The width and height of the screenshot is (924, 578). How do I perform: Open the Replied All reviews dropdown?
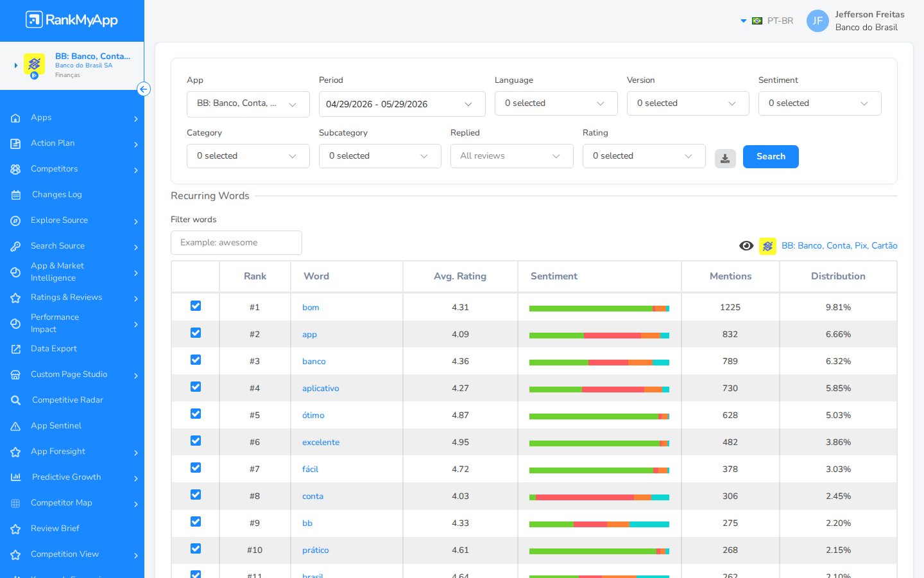pyautogui.click(x=511, y=156)
